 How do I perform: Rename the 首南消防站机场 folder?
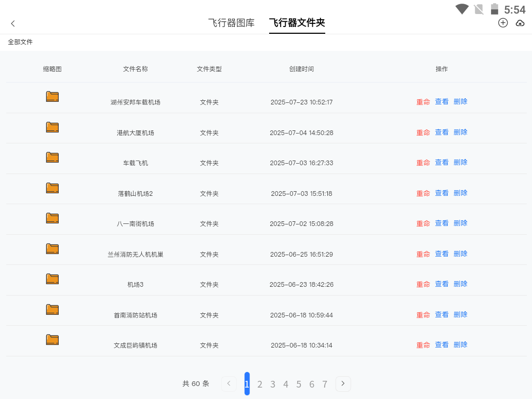[423, 314]
